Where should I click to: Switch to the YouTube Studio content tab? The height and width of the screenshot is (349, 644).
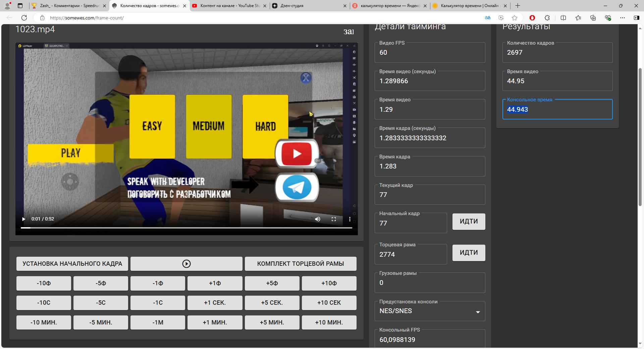click(x=229, y=6)
